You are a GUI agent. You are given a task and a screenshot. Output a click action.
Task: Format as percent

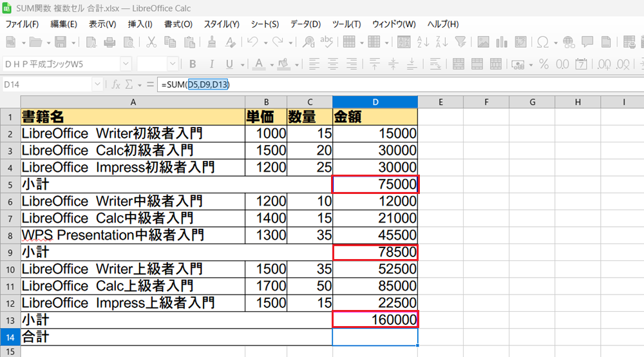[544, 64]
